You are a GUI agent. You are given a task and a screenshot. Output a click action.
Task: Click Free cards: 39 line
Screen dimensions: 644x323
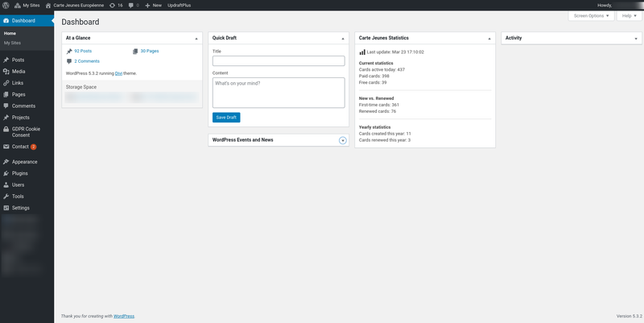[373, 83]
